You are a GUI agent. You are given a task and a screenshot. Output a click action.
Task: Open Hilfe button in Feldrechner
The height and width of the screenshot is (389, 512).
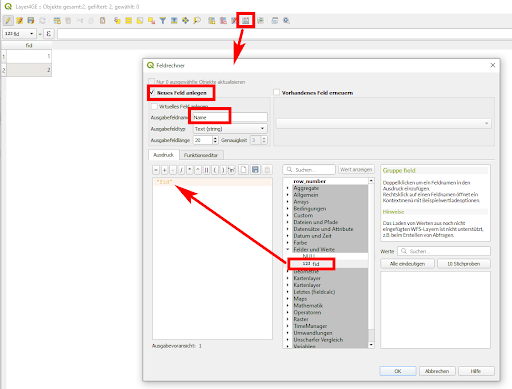tap(476, 371)
